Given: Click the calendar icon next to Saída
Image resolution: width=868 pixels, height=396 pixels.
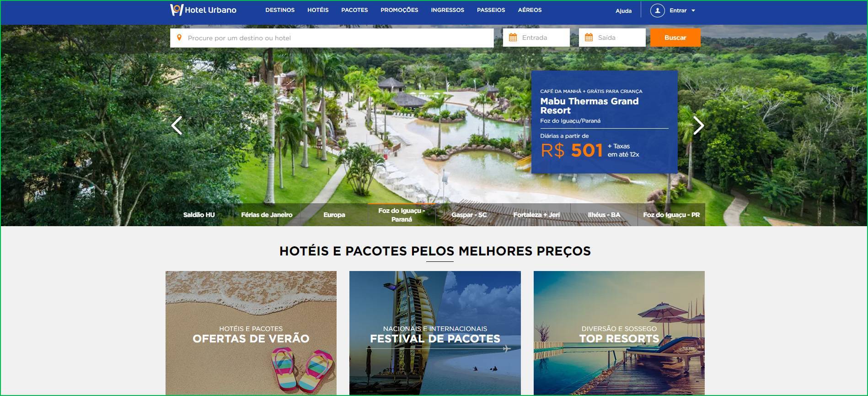Looking at the screenshot, I should click(x=589, y=38).
